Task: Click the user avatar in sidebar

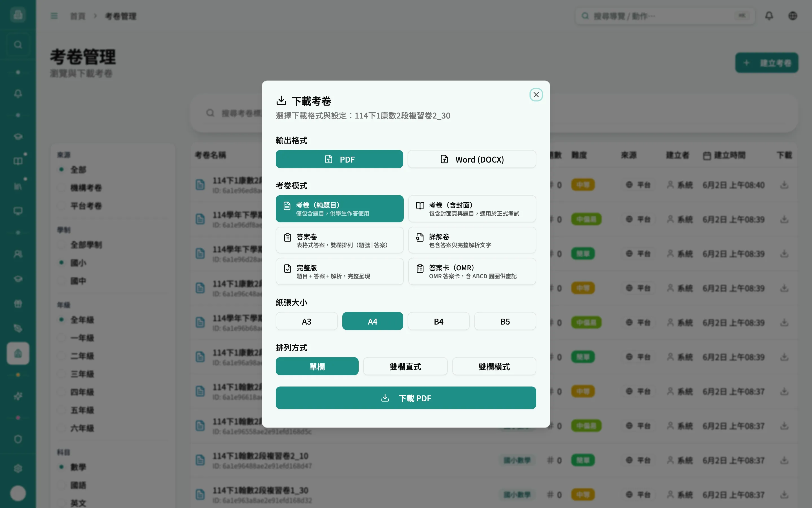Action: 18,493
